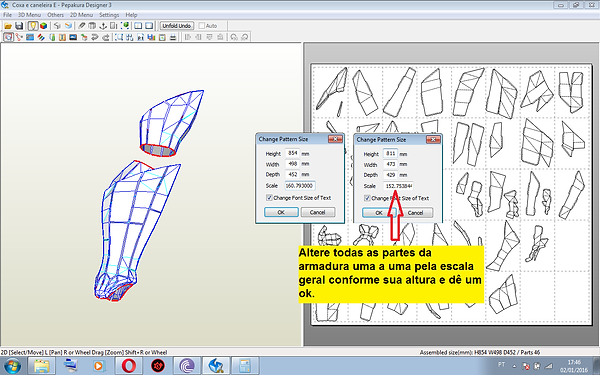
Task: Open Windows Explorer folder on taskbar
Action: click(x=42, y=366)
